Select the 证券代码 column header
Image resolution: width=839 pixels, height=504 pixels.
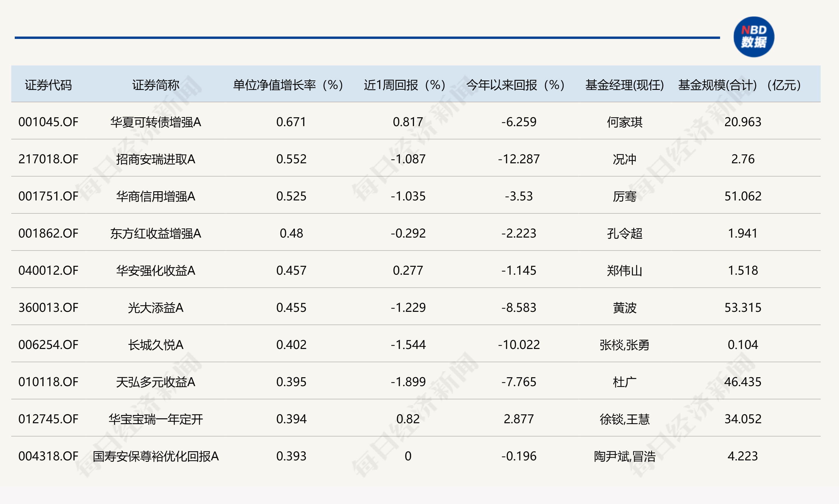(48, 85)
